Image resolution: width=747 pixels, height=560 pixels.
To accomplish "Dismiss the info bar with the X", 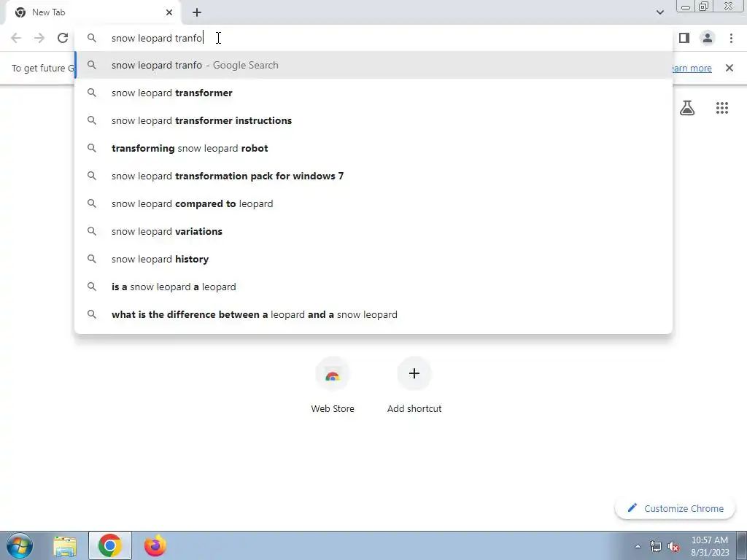I will coord(729,68).
